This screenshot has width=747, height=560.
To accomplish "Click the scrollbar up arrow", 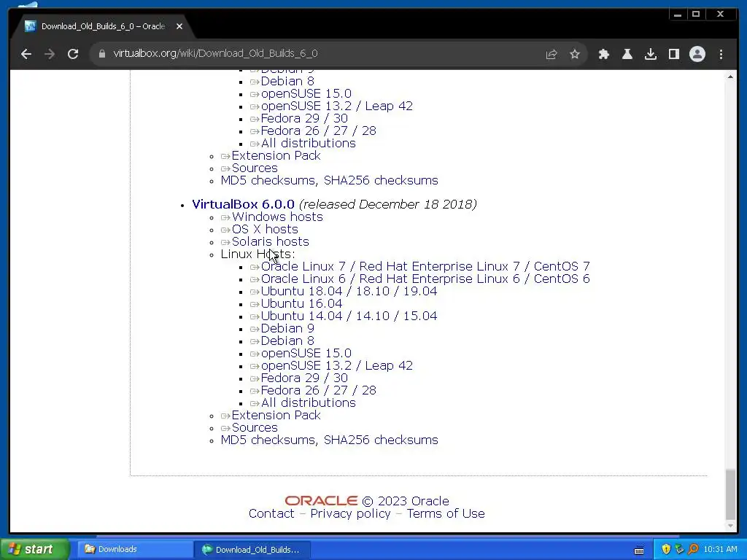I will pos(730,77).
